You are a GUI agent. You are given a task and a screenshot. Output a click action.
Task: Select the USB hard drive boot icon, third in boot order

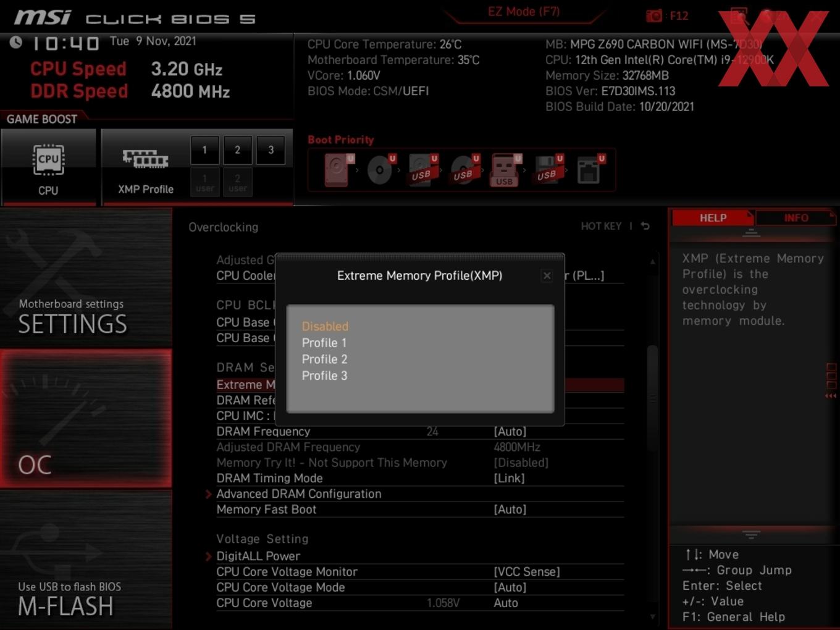[422, 170]
